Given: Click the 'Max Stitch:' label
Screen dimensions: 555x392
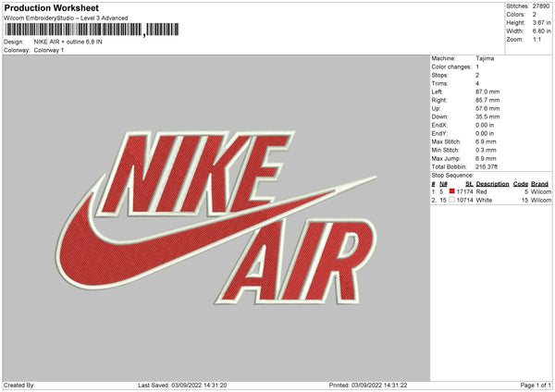Looking at the screenshot, I should click(x=446, y=141).
